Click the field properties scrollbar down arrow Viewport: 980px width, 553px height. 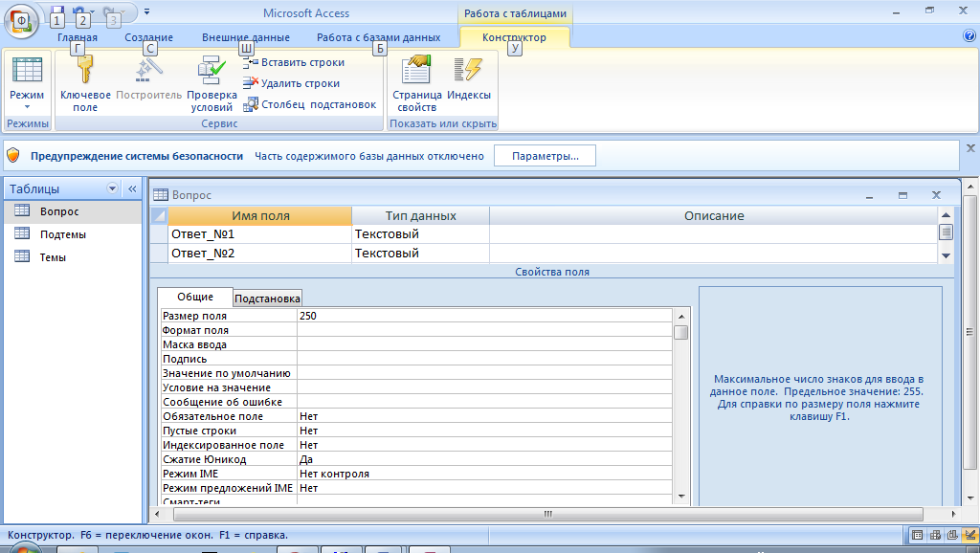coord(681,497)
